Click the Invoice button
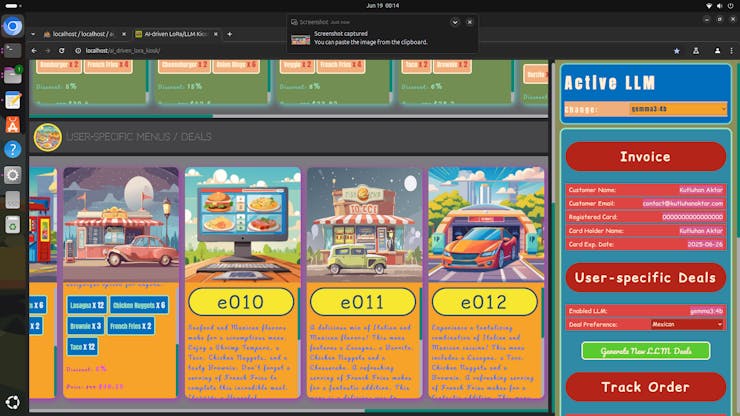740x416 pixels. pos(646,157)
